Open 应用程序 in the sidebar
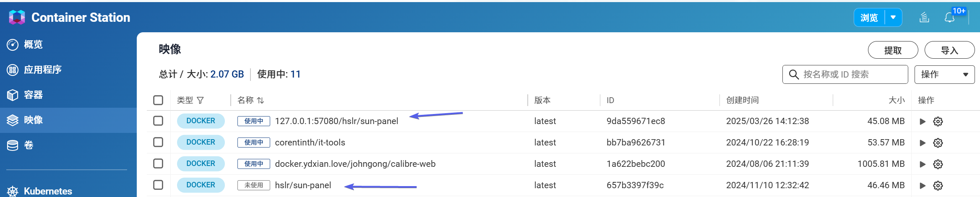The width and height of the screenshot is (980, 197). (x=42, y=70)
